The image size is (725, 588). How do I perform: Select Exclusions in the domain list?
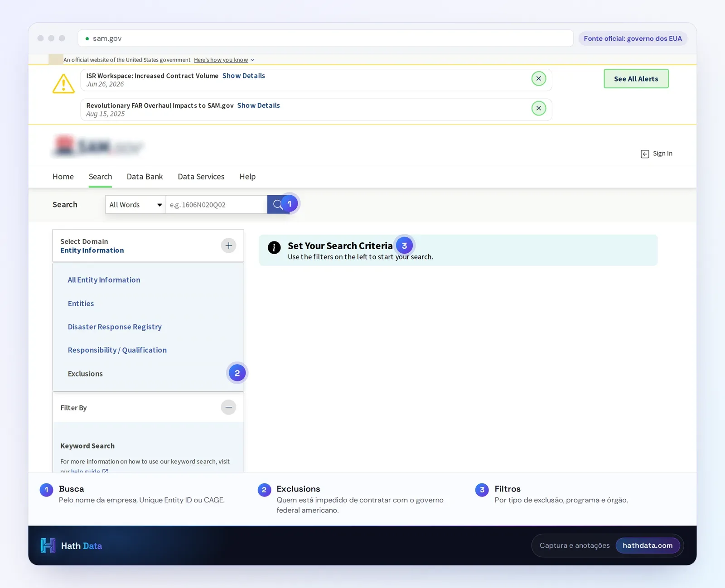pyautogui.click(x=85, y=374)
